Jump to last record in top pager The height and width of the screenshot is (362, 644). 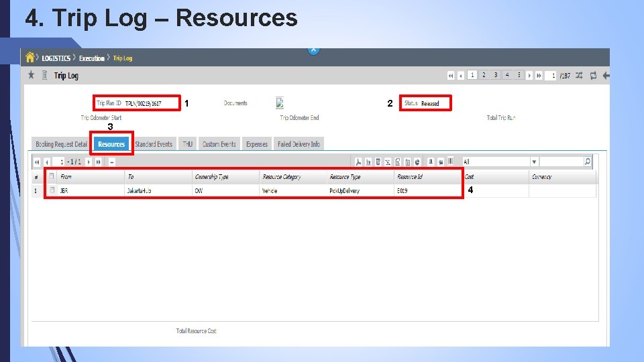coord(539,76)
